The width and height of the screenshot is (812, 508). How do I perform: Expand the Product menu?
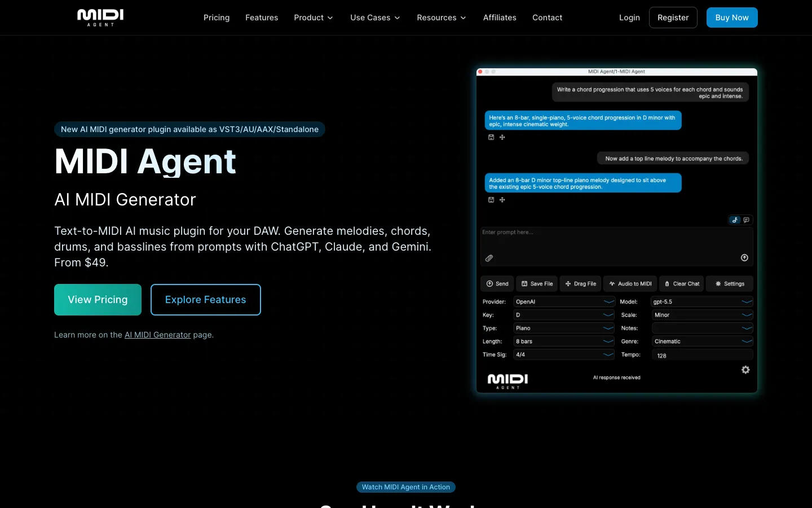pos(314,17)
